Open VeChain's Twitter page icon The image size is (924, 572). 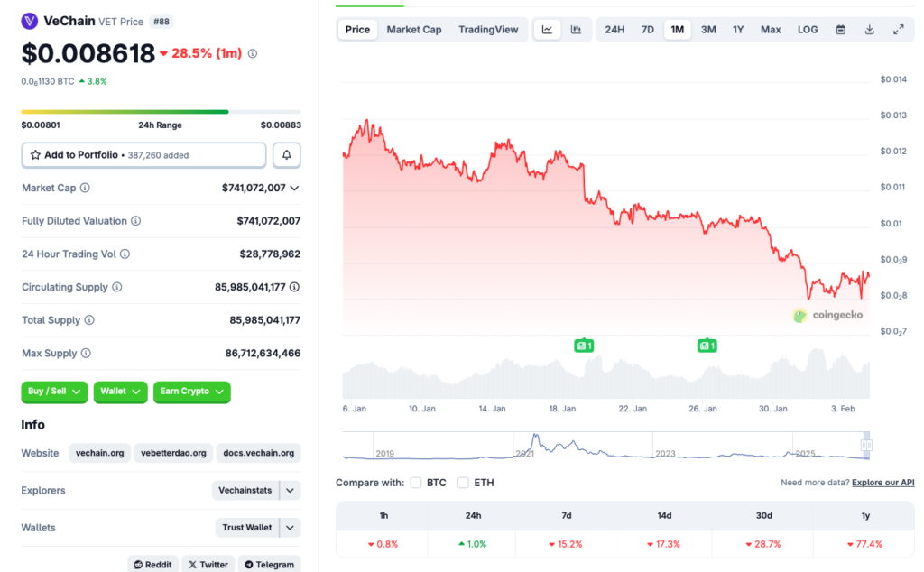coord(208,564)
